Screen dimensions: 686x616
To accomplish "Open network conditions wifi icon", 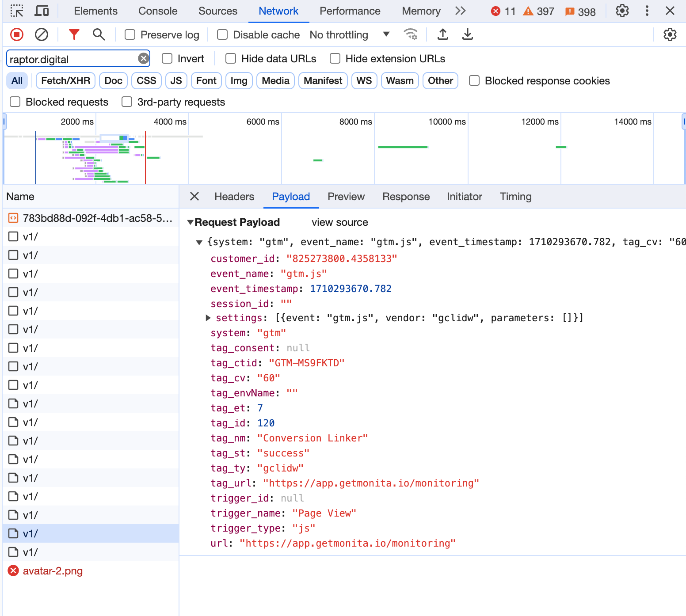I will (x=411, y=34).
